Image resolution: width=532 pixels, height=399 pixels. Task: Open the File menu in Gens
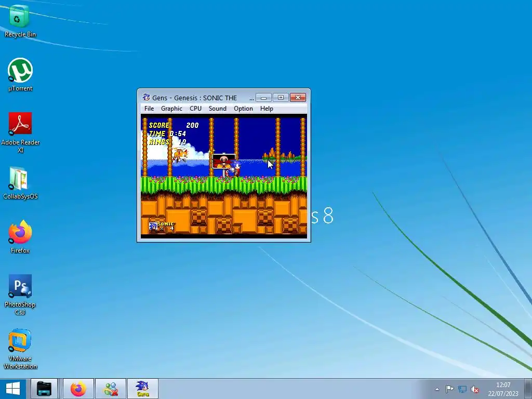pyautogui.click(x=149, y=109)
